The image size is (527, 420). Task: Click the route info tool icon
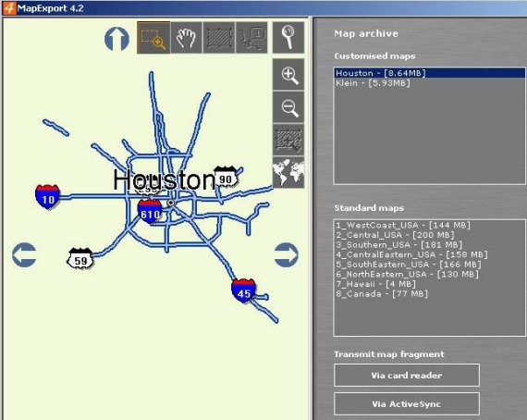click(x=251, y=38)
